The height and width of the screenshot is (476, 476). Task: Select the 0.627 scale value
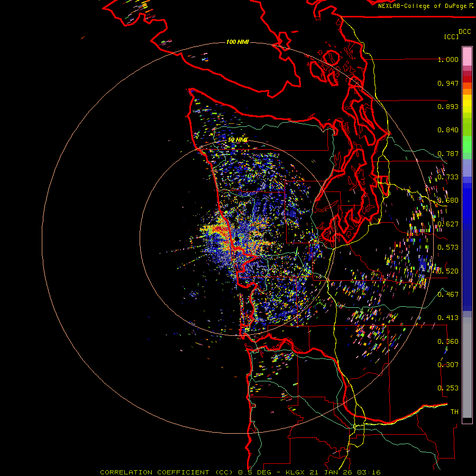448,224
